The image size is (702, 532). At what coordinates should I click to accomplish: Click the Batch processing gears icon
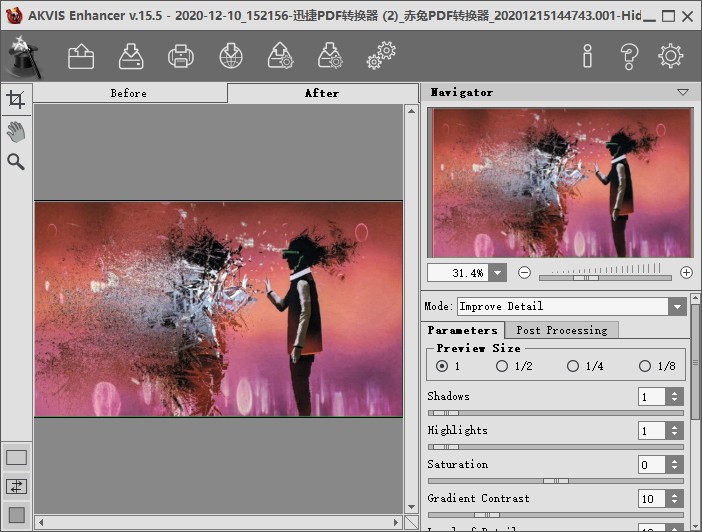381,56
